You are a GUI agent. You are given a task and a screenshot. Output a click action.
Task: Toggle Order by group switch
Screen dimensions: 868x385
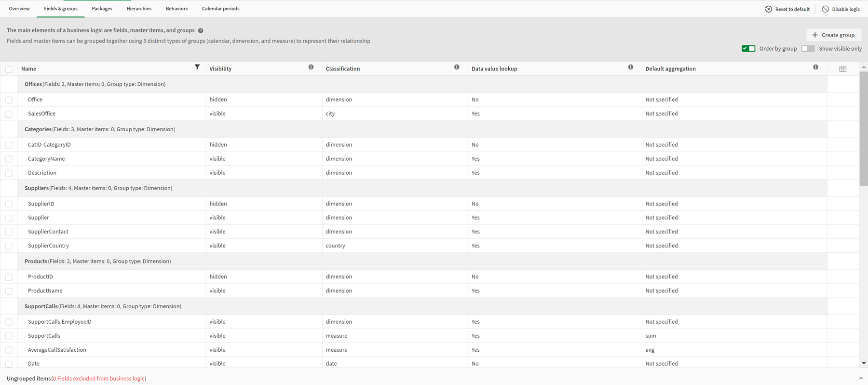pyautogui.click(x=748, y=48)
